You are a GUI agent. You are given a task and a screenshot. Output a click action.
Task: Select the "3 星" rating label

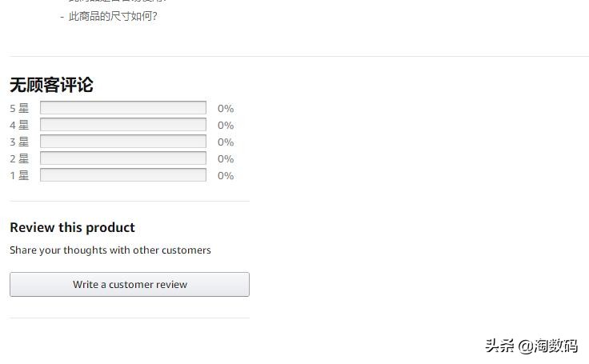(x=19, y=142)
